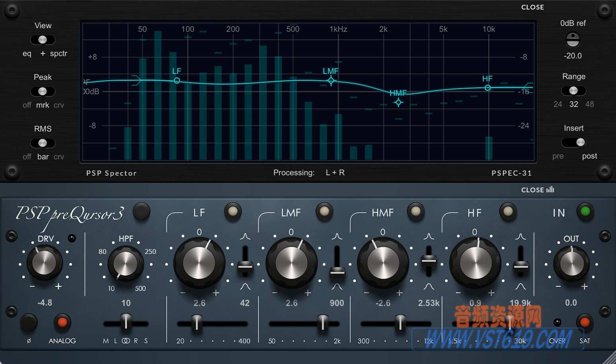Click the 0dB ref knob

573,40
